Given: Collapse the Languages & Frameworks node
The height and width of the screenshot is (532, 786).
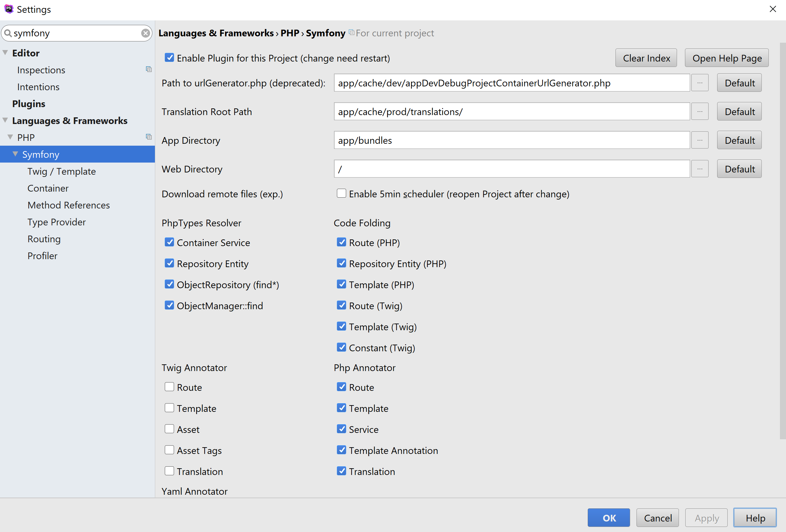Looking at the screenshot, I should 5,120.
